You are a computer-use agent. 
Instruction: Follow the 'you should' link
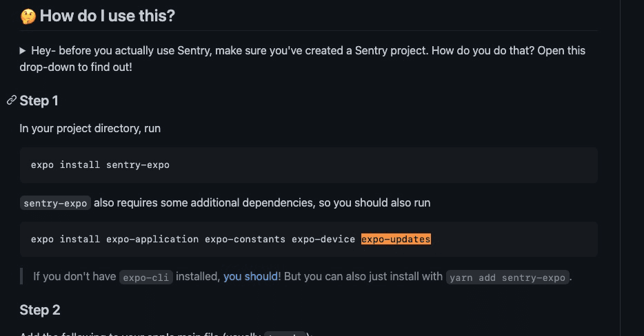250,277
